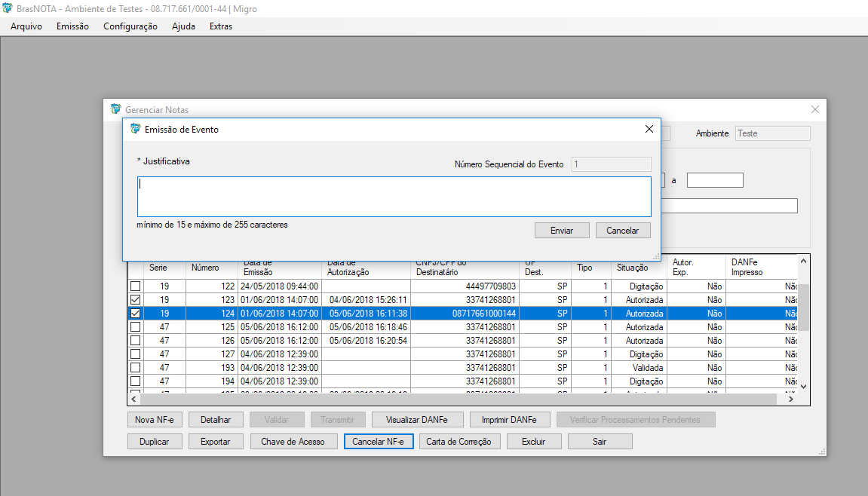868x496 pixels.
Task: Tick the checkbox for nota 127
Action: (x=135, y=354)
